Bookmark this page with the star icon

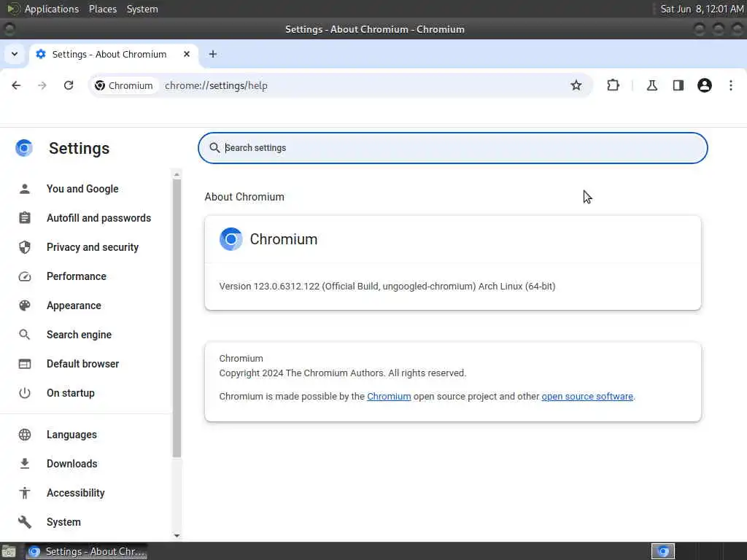click(576, 85)
